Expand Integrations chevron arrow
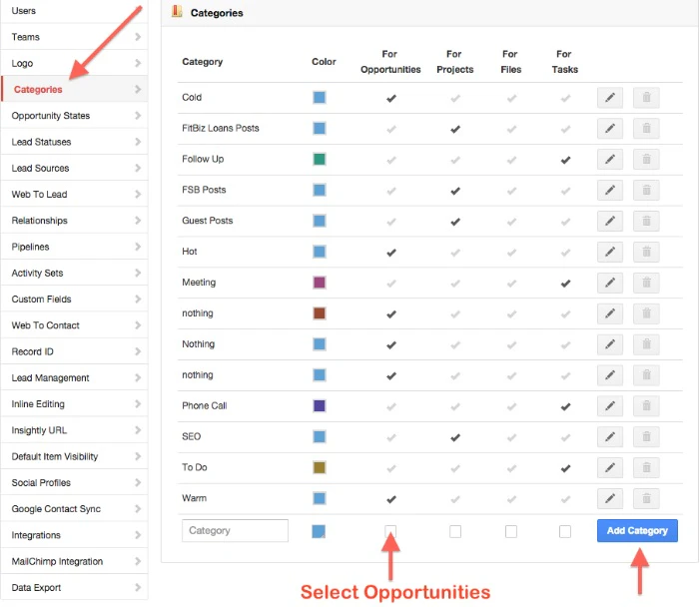700x607 pixels. [x=138, y=535]
